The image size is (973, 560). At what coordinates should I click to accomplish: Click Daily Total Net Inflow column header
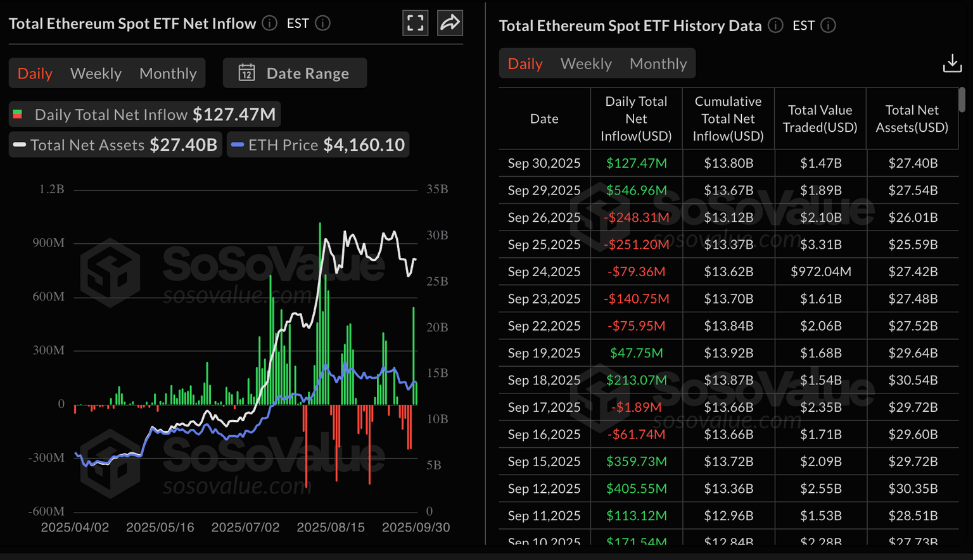point(636,118)
